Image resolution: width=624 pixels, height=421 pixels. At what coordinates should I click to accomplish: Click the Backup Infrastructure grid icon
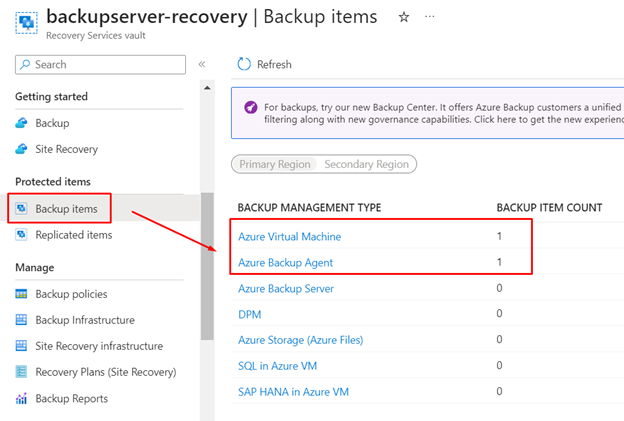click(21, 320)
